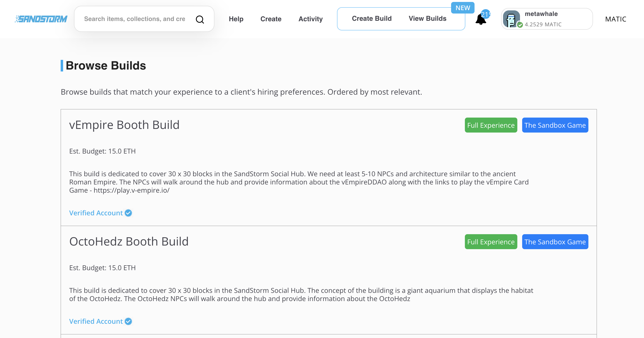Open the Create menu
644x338 pixels.
(271, 19)
